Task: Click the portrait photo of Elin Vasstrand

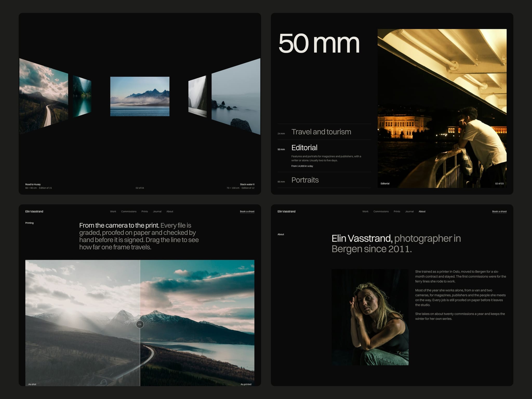Action: pyautogui.click(x=370, y=317)
